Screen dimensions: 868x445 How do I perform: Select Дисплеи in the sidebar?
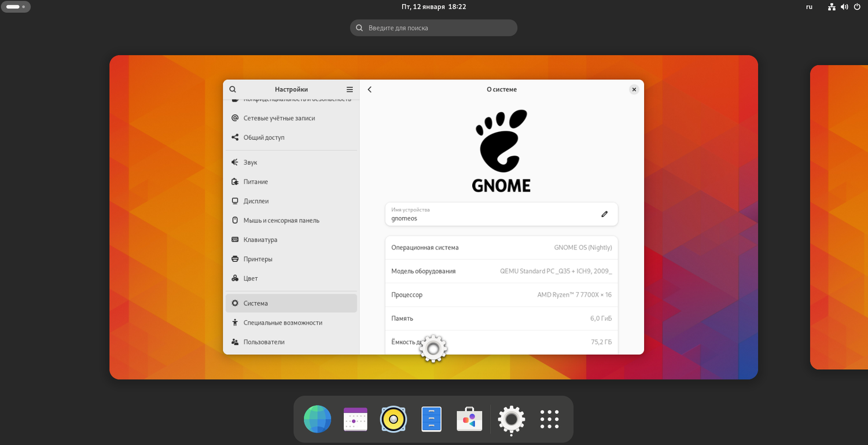291,201
